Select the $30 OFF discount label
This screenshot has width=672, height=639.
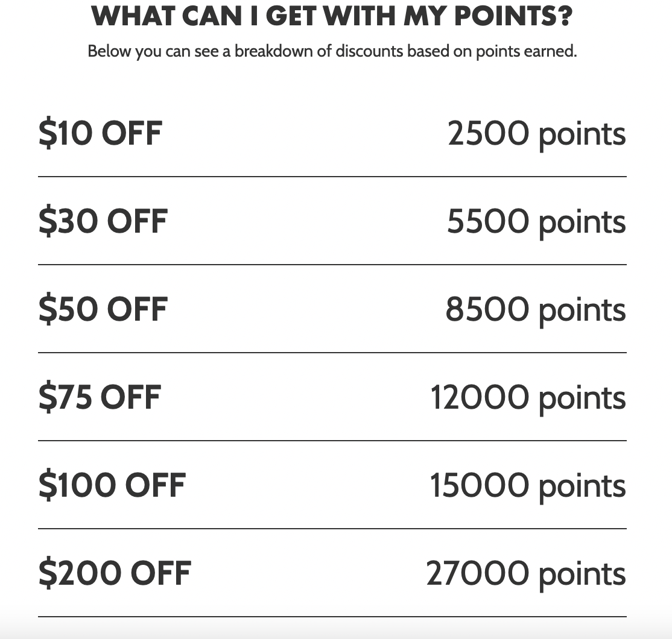click(x=103, y=221)
